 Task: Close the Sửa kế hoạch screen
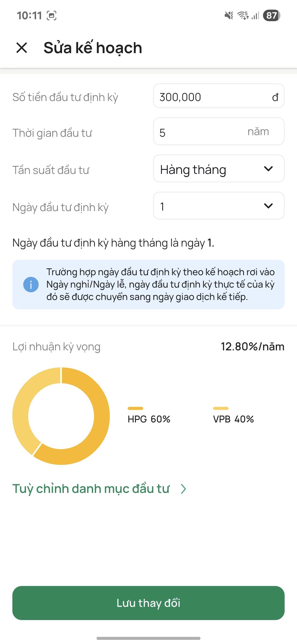click(21, 48)
